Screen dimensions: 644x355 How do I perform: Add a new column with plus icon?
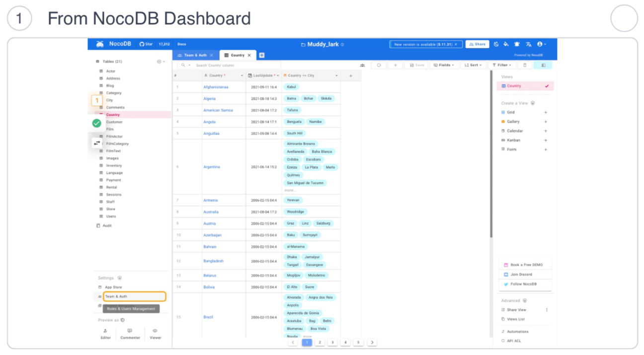[x=350, y=75]
